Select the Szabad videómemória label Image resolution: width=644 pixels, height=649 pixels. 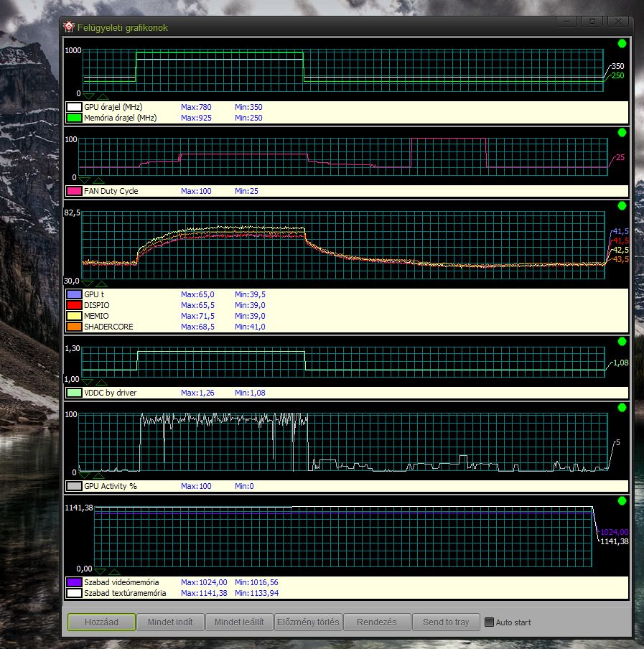[121, 582]
